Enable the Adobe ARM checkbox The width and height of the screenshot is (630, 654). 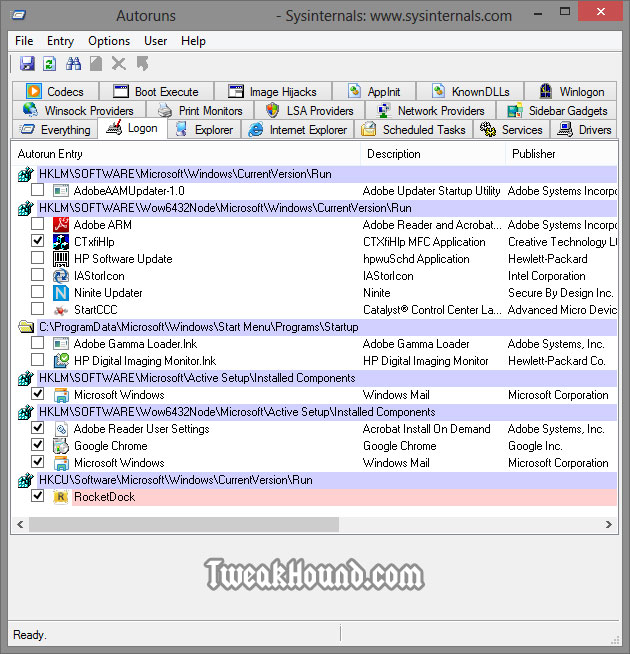tap(38, 224)
